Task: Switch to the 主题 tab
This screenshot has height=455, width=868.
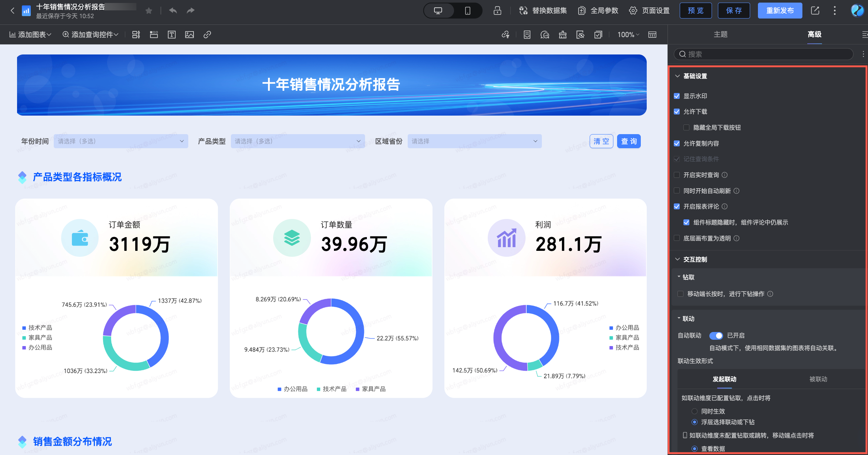Action: point(720,34)
